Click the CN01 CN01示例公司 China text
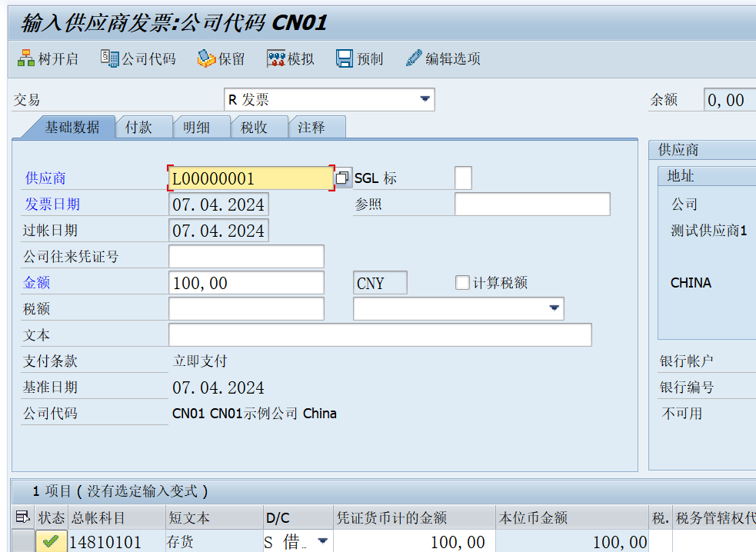756x552 pixels. pyautogui.click(x=254, y=414)
